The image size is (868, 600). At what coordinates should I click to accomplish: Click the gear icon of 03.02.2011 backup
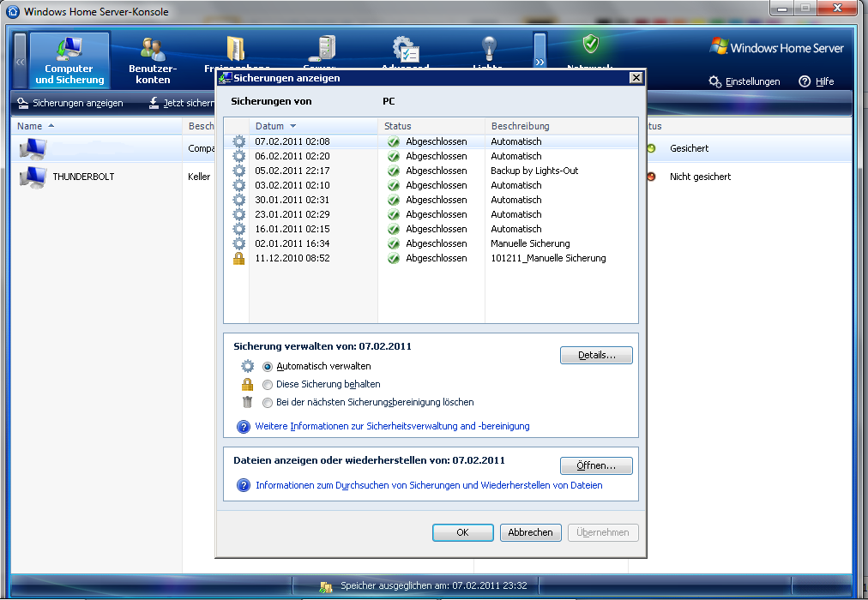tap(238, 185)
